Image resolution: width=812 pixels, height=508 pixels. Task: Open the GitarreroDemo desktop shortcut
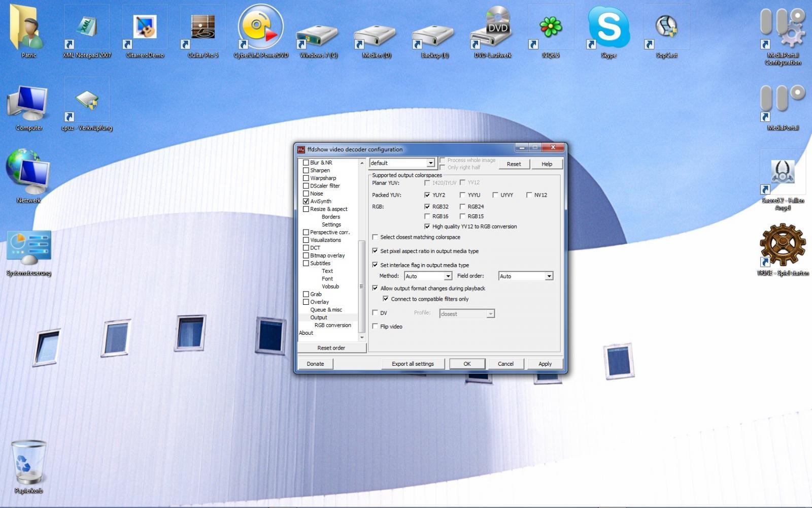click(145, 30)
